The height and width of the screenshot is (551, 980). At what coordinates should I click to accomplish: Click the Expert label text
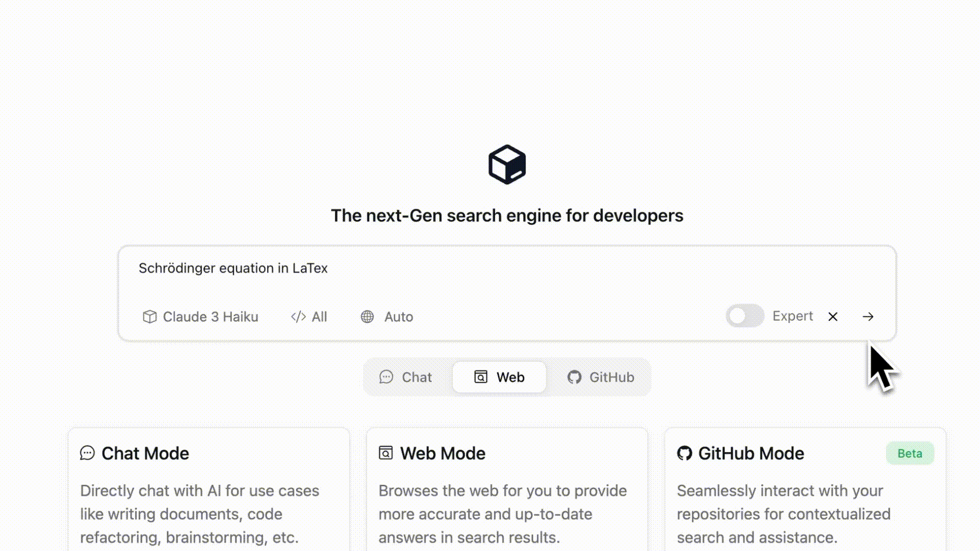click(792, 316)
